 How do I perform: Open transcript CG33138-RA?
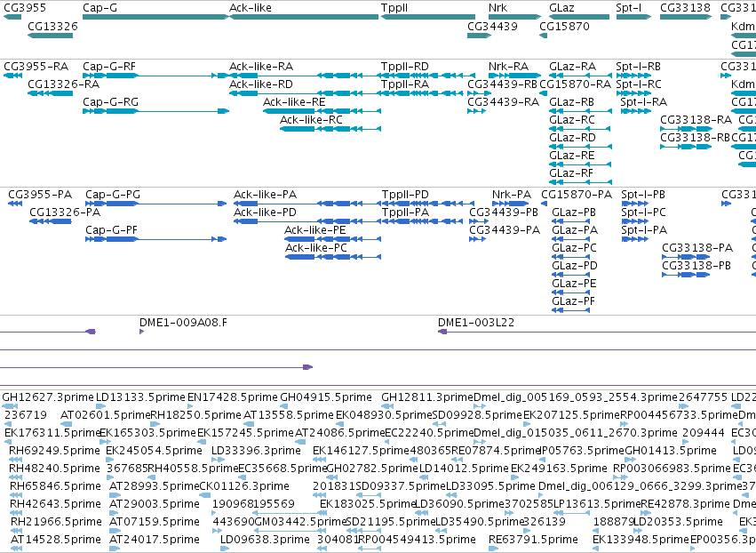[x=696, y=120]
